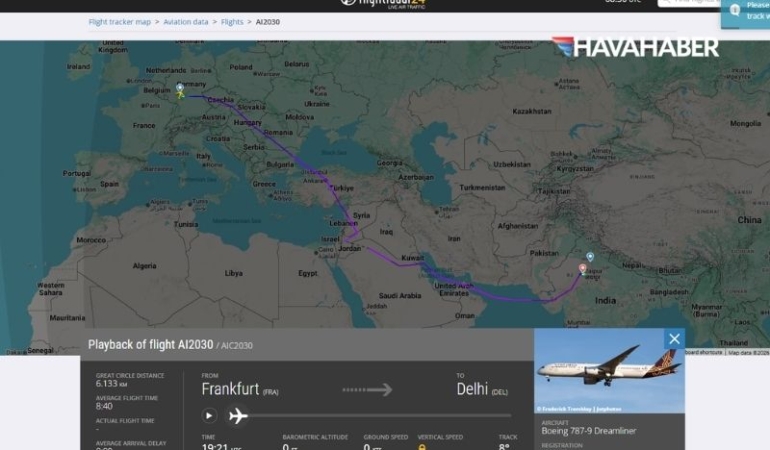Open the Aviation data breadcrumb link
The image size is (770, 450).
(186, 22)
